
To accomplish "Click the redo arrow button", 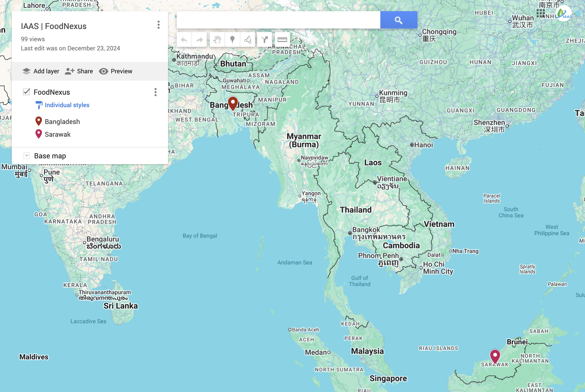I will 199,40.
